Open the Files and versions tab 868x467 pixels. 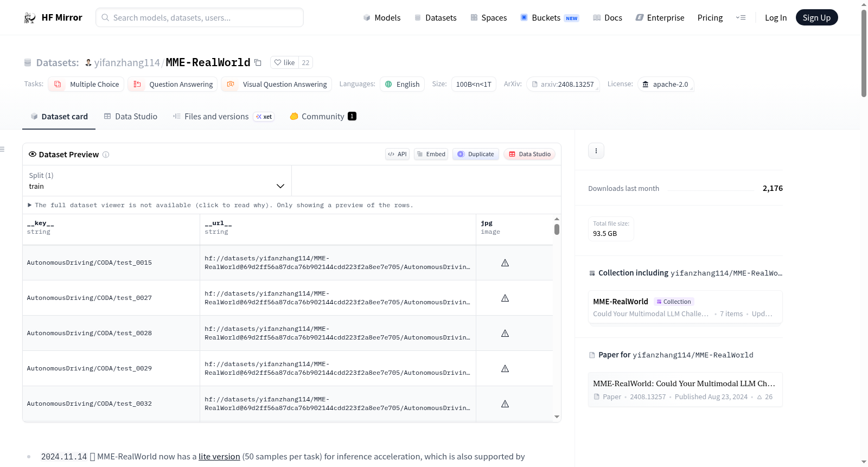tap(224, 117)
